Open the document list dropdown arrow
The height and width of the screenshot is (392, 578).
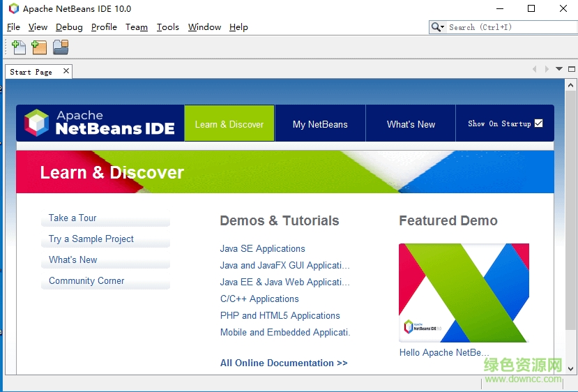559,69
